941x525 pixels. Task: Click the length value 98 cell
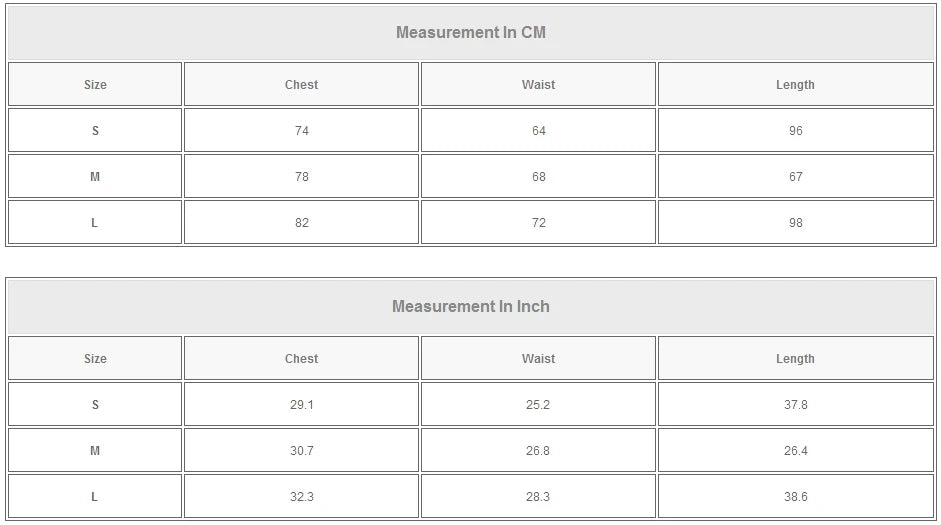pos(795,223)
